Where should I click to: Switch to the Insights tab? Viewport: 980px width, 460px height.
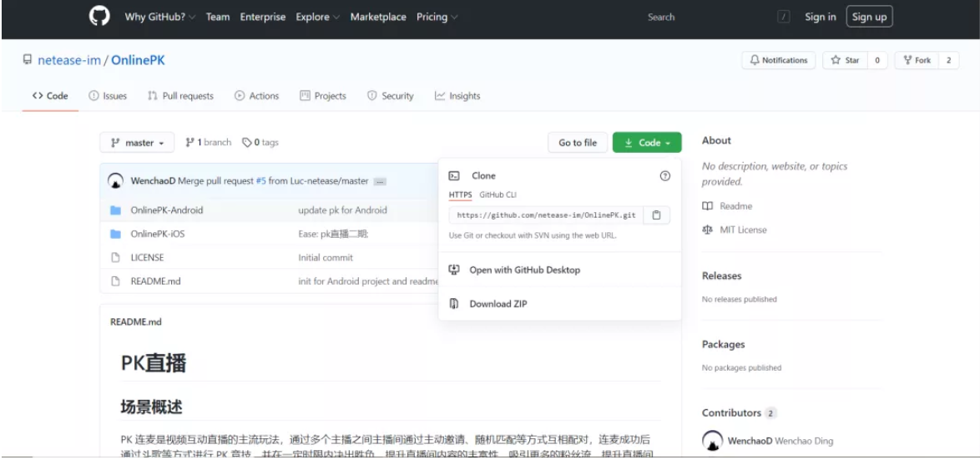(x=457, y=96)
